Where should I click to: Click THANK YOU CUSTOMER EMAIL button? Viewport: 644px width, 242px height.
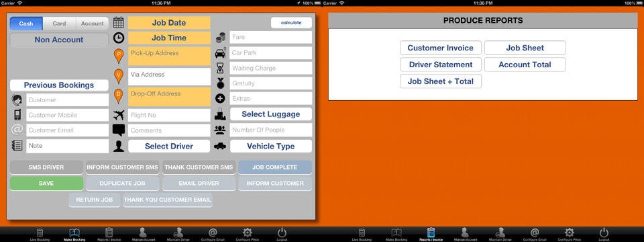[168, 200]
